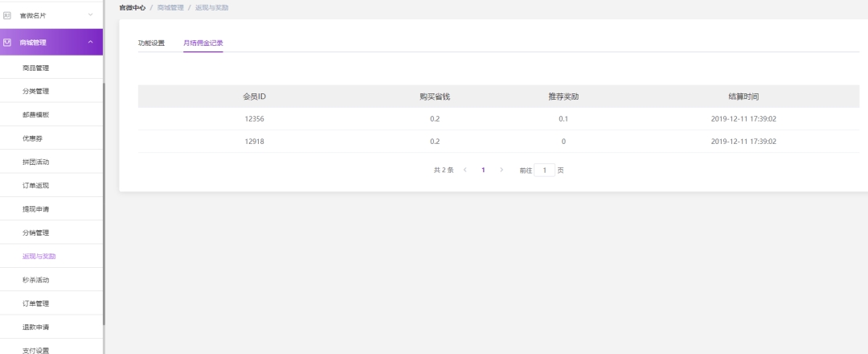Viewport: 868px width, 354px height.
Task: Open 商品管理 in the sidebar
Action: point(36,68)
